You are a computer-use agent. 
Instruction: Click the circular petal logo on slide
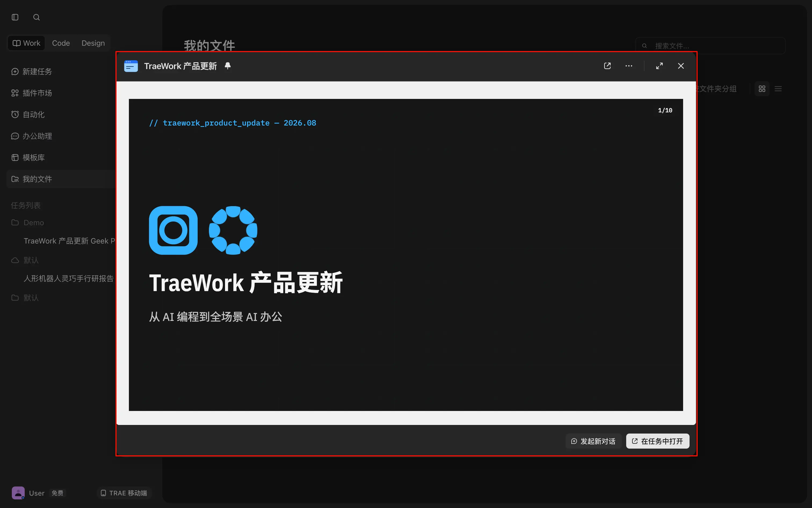pos(233,231)
